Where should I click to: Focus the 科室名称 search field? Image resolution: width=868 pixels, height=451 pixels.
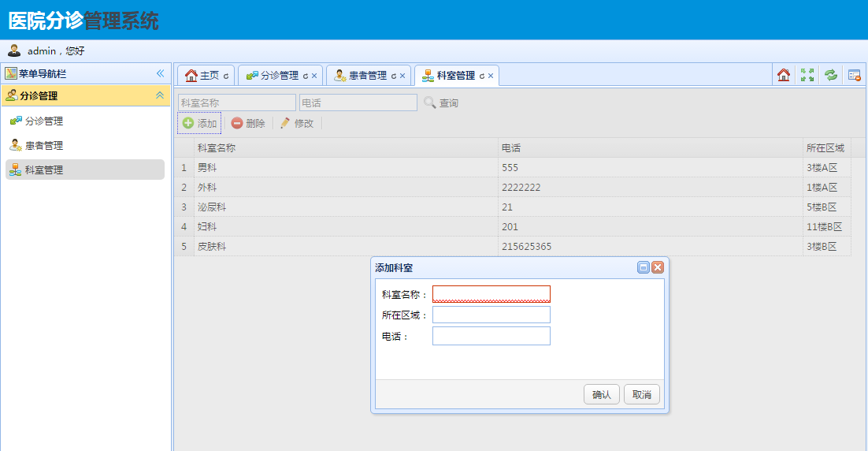click(x=237, y=102)
